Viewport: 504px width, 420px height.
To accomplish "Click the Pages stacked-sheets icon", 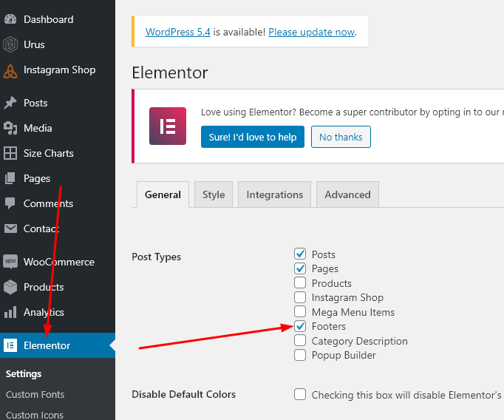I will tap(10, 178).
